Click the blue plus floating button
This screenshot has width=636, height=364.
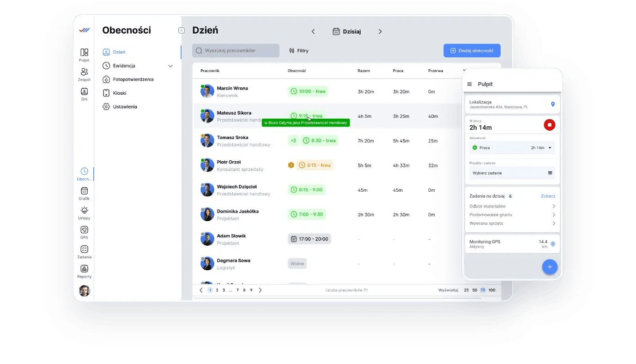click(x=550, y=267)
